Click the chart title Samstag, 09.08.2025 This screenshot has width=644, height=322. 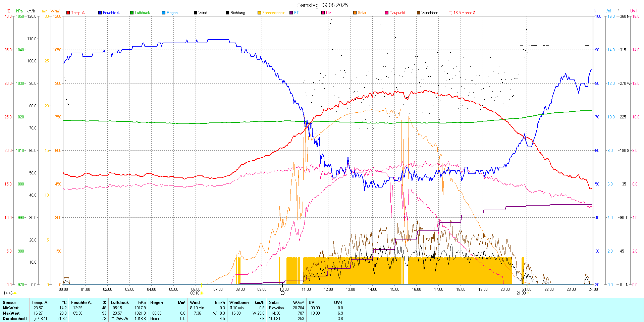tap(322, 5)
